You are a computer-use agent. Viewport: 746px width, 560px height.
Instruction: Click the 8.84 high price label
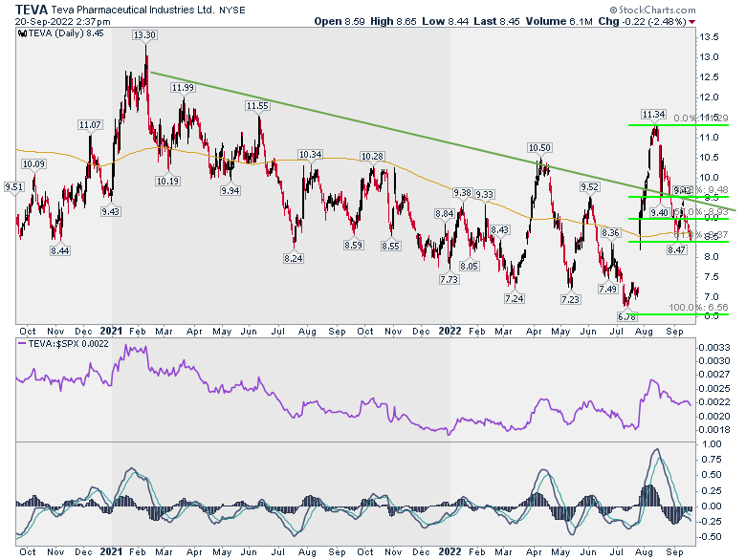(445, 214)
